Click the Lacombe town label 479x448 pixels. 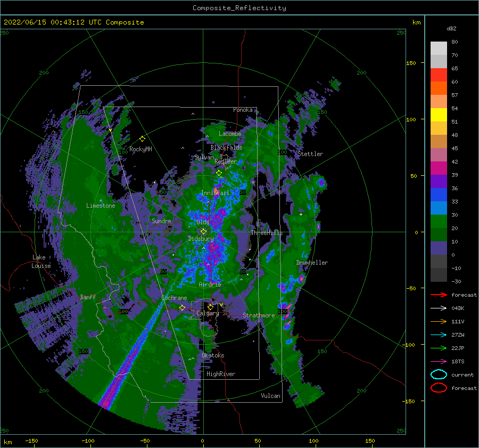[x=230, y=134]
